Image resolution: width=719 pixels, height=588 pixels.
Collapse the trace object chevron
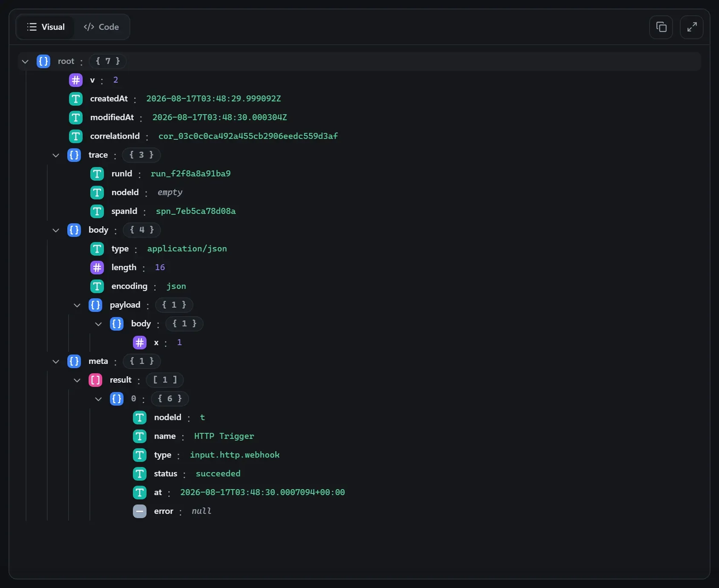pyautogui.click(x=56, y=155)
